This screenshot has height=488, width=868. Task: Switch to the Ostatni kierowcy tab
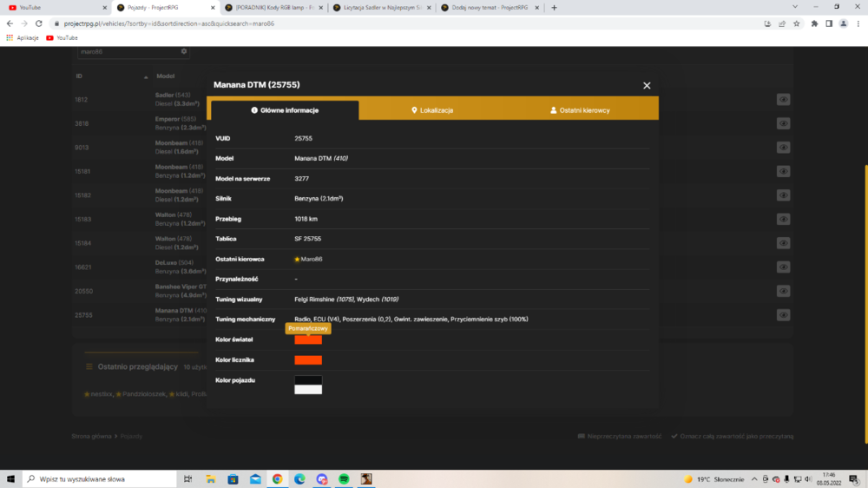(x=580, y=110)
